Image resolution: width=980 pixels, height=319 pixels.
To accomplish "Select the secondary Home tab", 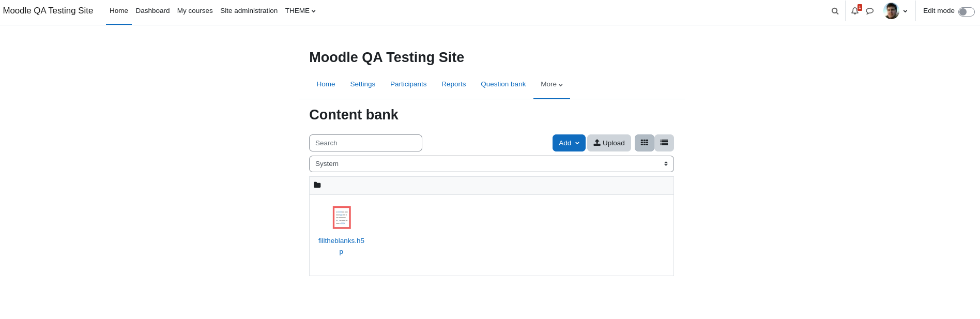I will pos(326,84).
